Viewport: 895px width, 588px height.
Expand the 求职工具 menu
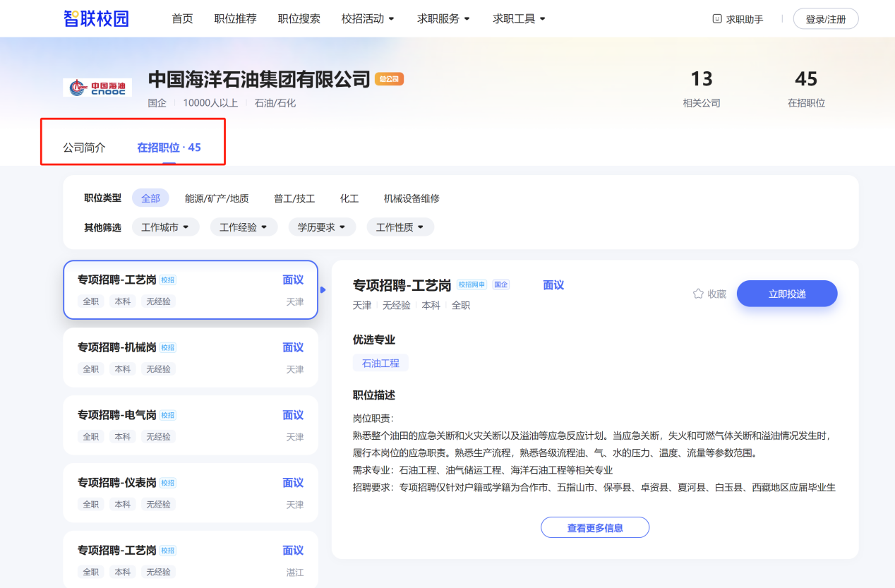click(519, 19)
